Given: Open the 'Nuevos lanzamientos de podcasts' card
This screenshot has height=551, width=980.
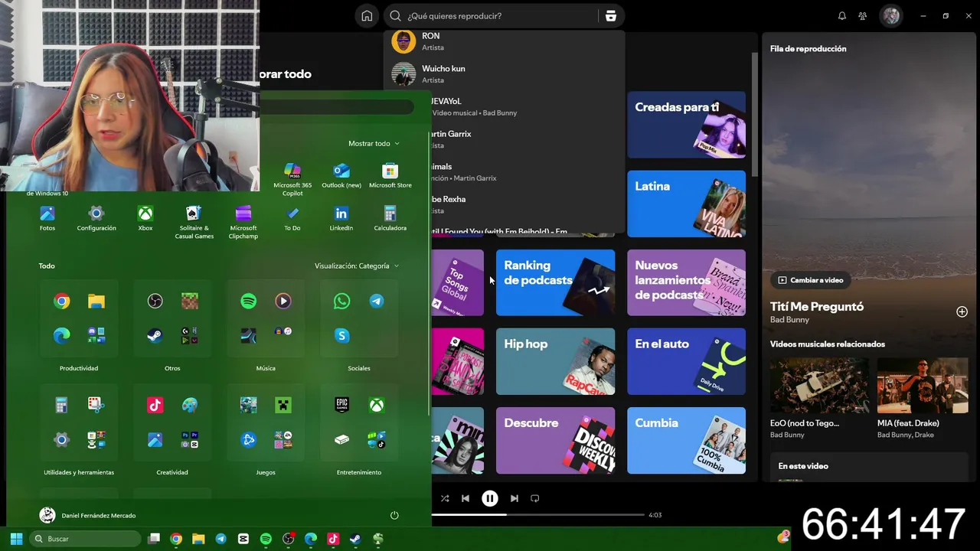Looking at the screenshot, I should (x=686, y=282).
